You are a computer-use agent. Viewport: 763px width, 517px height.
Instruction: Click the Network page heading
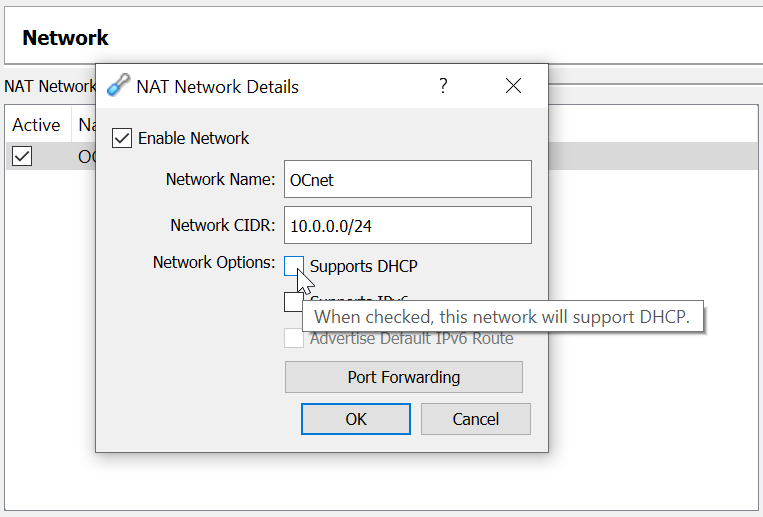pyautogui.click(x=66, y=39)
